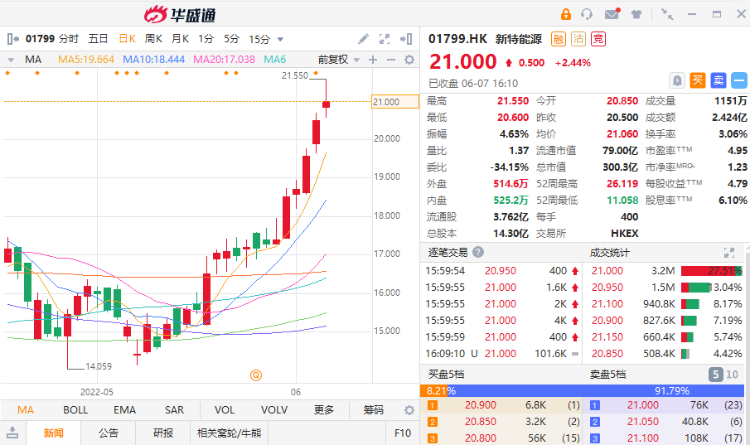Open the 研报 research reports tab
Screen dimensions: 750x445
163,433
